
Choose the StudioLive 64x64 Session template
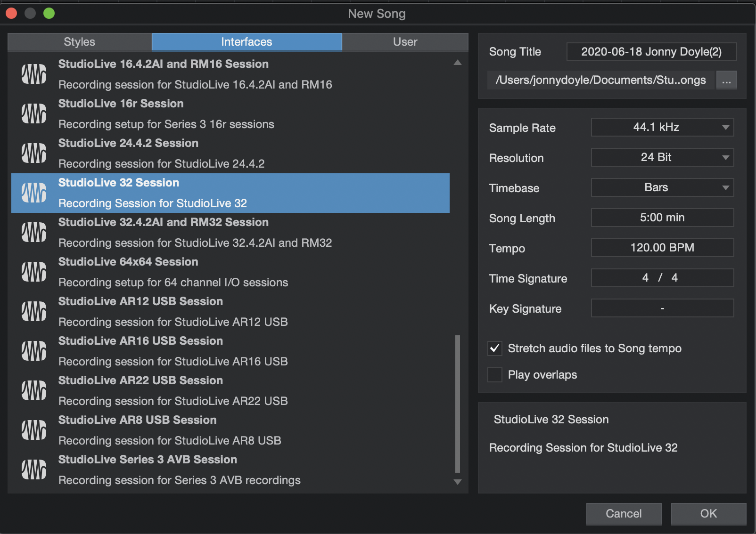coord(230,272)
